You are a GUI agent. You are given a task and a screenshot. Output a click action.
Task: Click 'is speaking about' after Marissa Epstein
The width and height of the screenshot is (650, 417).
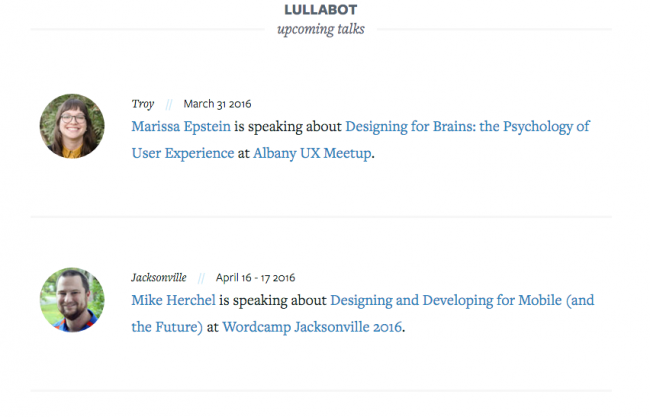pos(288,127)
